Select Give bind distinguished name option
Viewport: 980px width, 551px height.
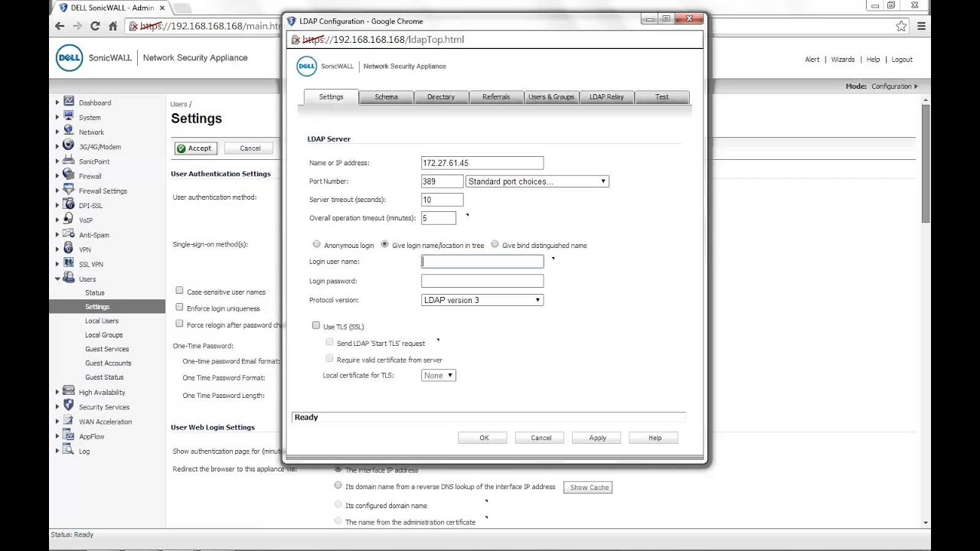click(x=495, y=244)
